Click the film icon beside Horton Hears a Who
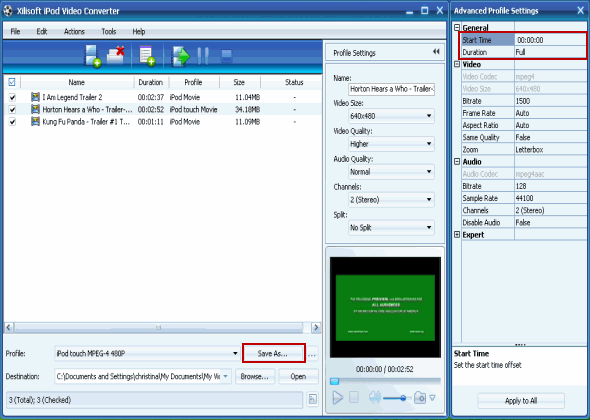Image resolution: width=590 pixels, height=420 pixels. point(35,109)
